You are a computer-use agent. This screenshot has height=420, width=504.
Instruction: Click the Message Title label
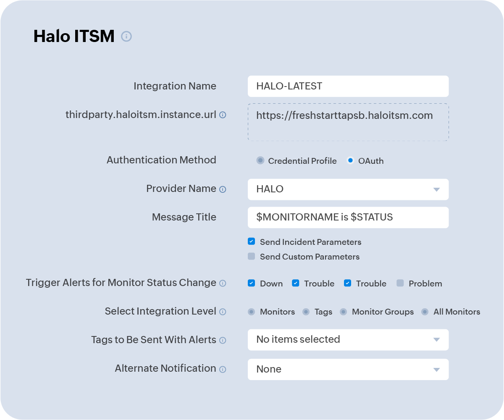coord(184,217)
